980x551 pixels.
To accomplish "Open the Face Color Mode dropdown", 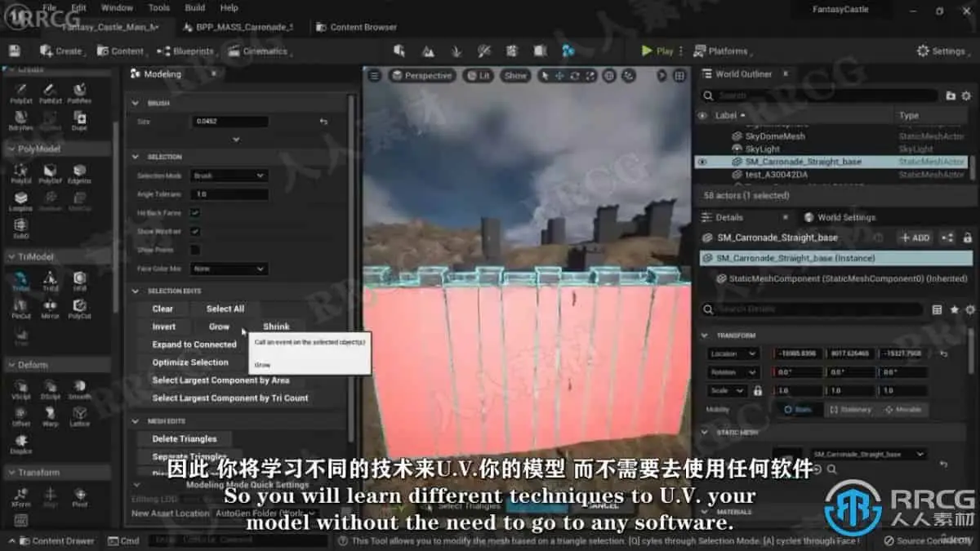I will pyautogui.click(x=229, y=269).
